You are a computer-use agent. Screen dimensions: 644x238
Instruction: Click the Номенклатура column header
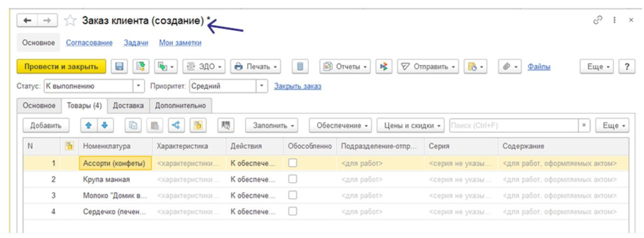[115, 146]
